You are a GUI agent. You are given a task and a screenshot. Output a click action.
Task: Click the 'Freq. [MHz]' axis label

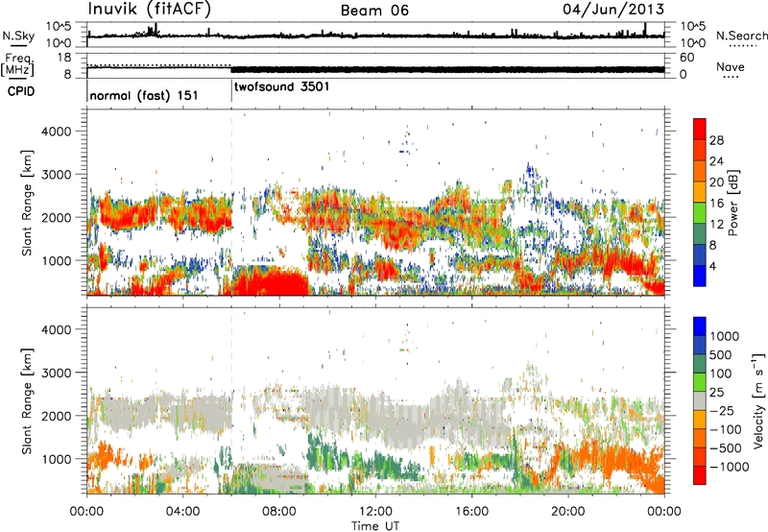tap(17, 64)
